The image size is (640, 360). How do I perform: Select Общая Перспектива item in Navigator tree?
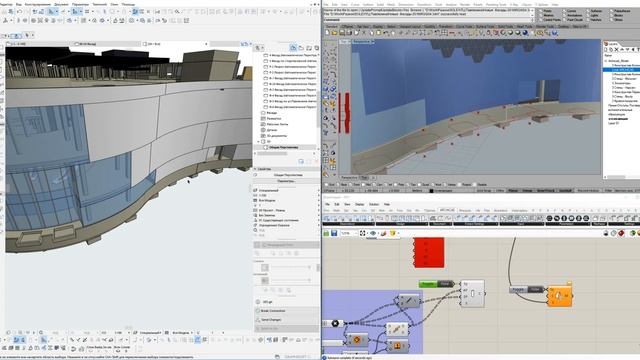point(283,147)
